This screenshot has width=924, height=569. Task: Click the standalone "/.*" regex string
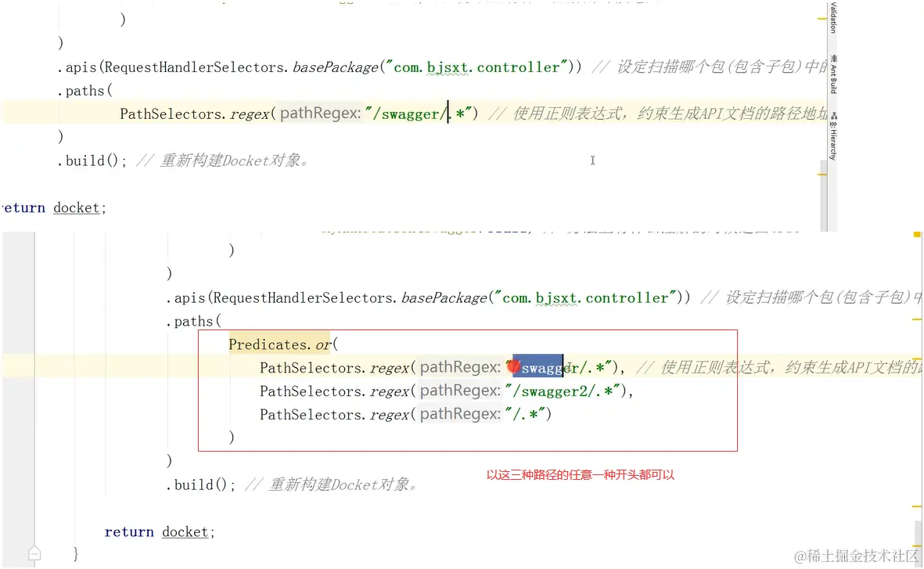click(x=524, y=415)
